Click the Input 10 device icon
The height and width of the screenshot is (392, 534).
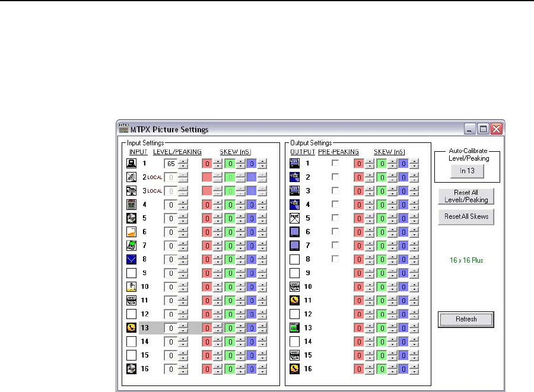(132, 286)
